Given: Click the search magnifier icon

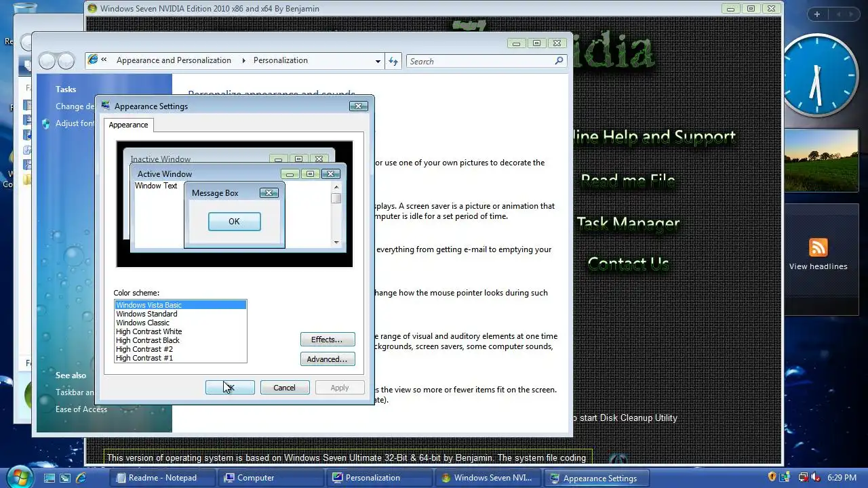Looking at the screenshot, I should pyautogui.click(x=559, y=61).
